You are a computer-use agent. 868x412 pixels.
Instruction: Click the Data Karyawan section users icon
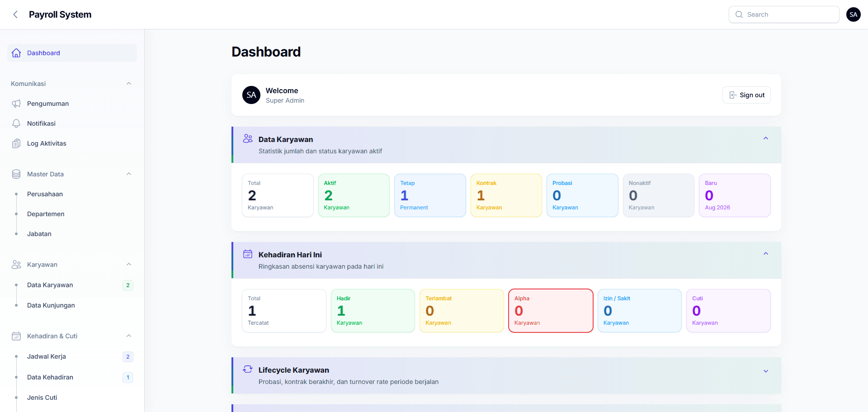coord(248,138)
